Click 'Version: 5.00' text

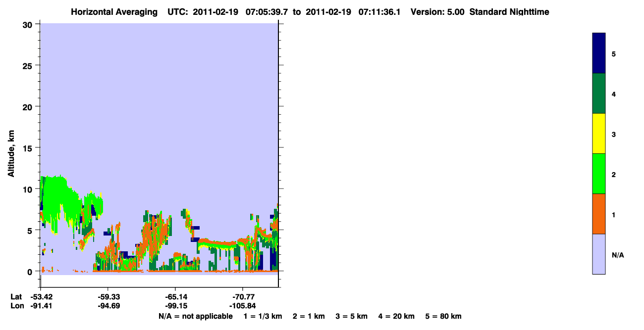pyautogui.click(x=437, y=12)
